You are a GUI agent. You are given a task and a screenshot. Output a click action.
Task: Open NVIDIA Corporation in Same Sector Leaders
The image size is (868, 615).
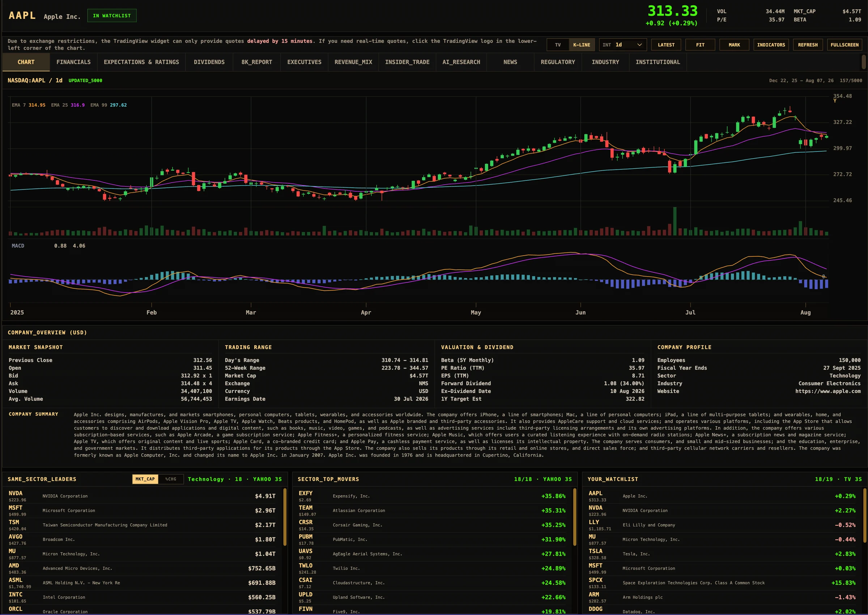coord(142,496)
